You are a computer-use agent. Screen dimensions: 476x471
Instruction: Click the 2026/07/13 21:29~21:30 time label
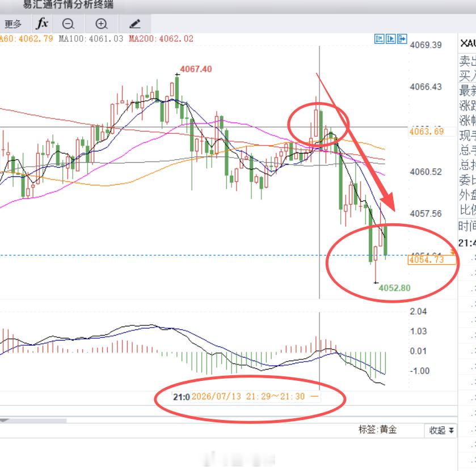(x=248, y=396)
